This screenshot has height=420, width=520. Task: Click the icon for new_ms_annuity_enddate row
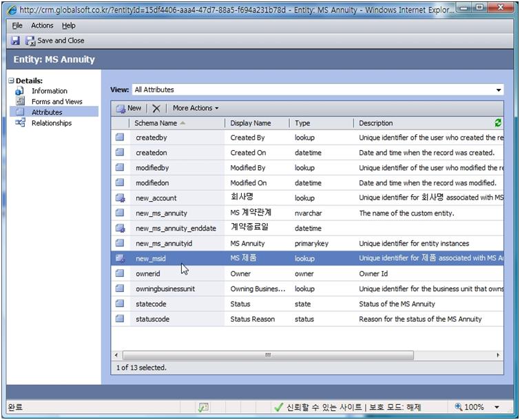[x=120, y=228]
